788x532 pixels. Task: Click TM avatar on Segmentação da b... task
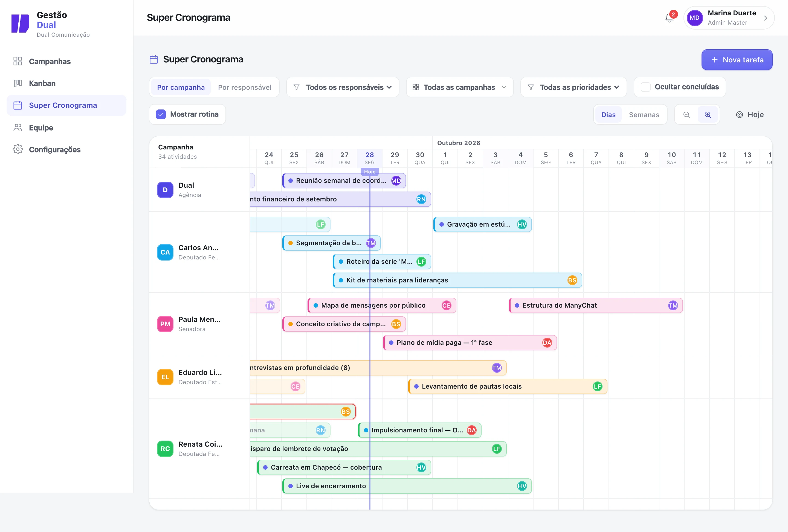pyautogui.click(x=371, y=243)
